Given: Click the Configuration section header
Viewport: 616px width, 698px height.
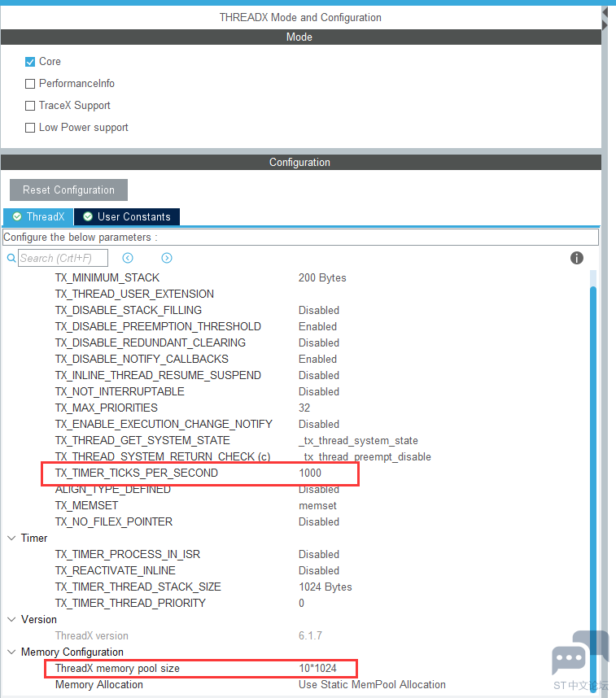Looking at the screenshot, I should pos(301,162).
